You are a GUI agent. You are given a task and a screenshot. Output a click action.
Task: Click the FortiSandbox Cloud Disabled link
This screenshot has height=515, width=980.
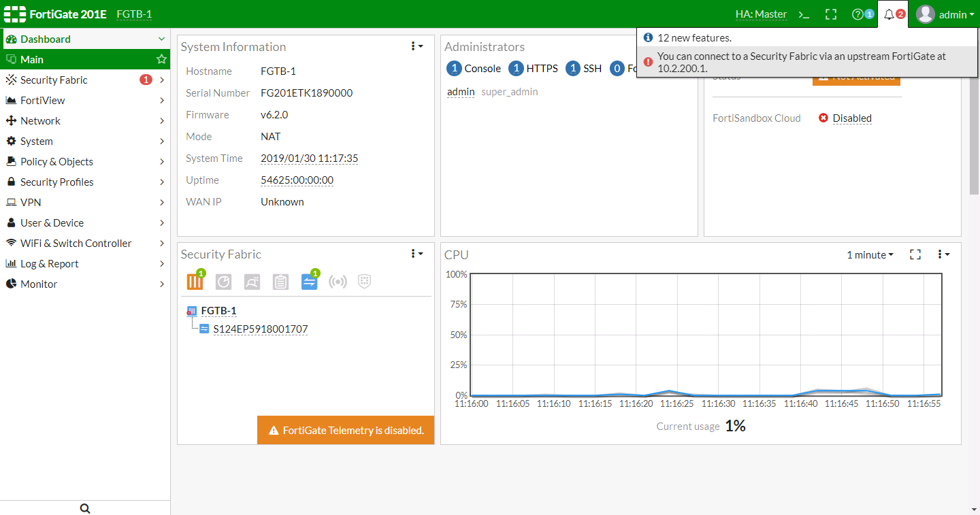[852, 118]
